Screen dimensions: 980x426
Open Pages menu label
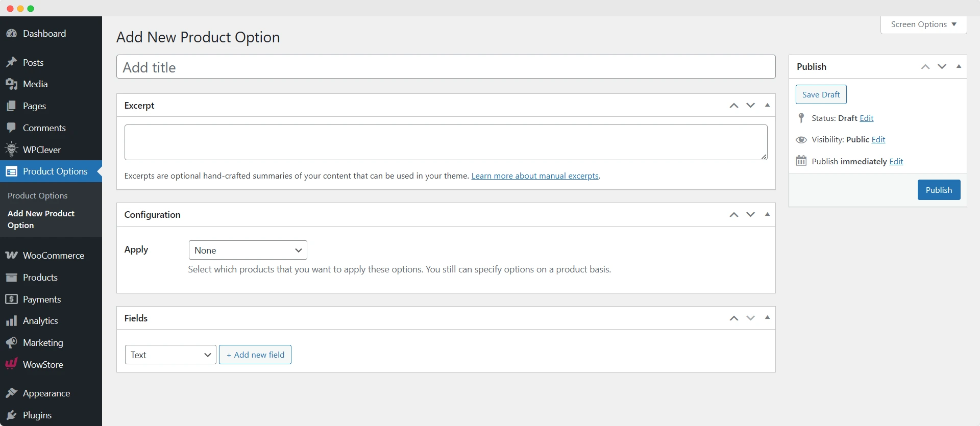tap(34, 106)
